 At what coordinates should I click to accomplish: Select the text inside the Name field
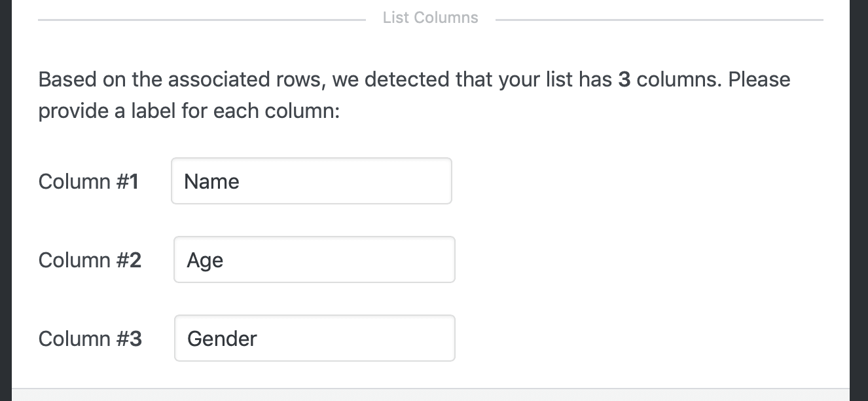(x=211, y=181)
